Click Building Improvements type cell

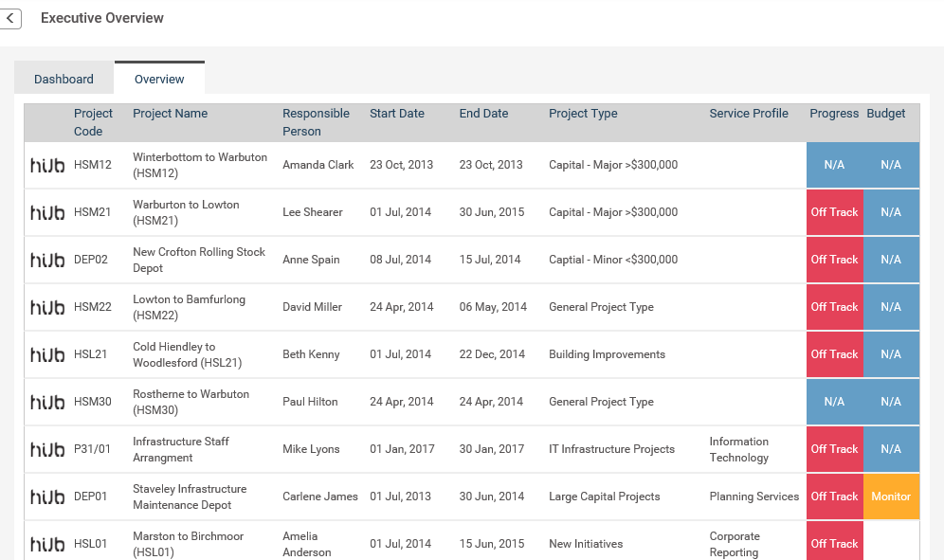(x=607, y=354)
